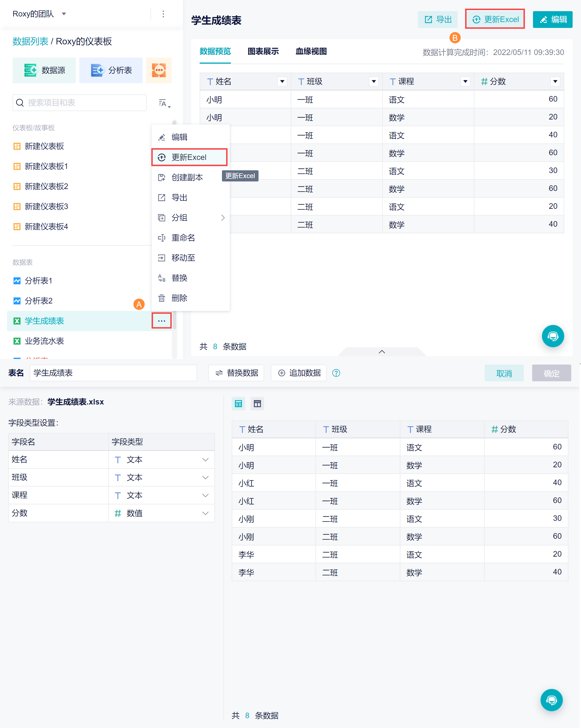
Task: Click the three-dot more icon for 学生成绩表
Action: pos(161,321)
